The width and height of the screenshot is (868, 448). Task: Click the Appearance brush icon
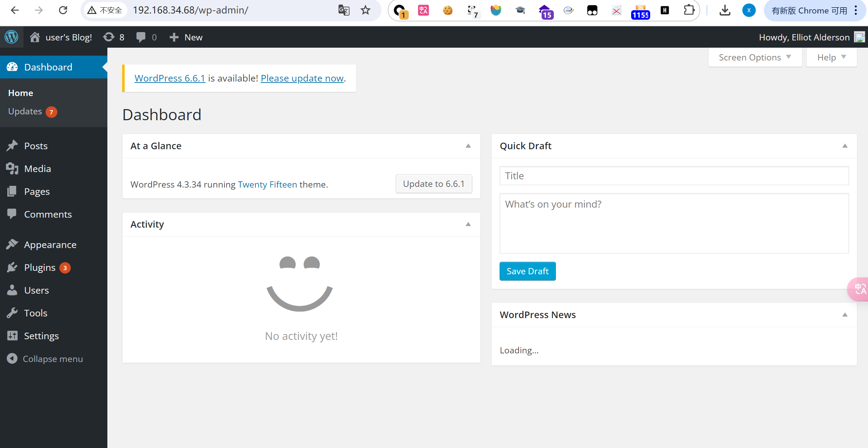pos(12,244)
